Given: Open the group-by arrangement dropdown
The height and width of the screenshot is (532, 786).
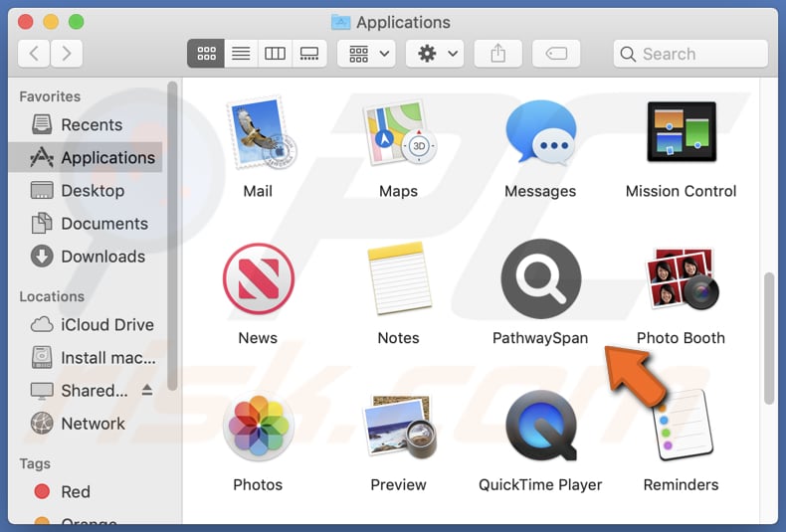Looking at the screenshot, I should (366, 53).
